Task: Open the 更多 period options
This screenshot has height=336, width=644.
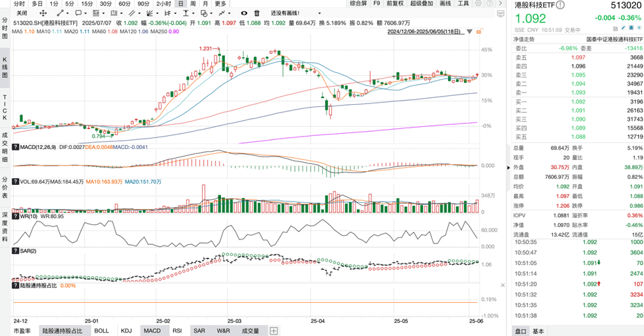Action: 221,3
